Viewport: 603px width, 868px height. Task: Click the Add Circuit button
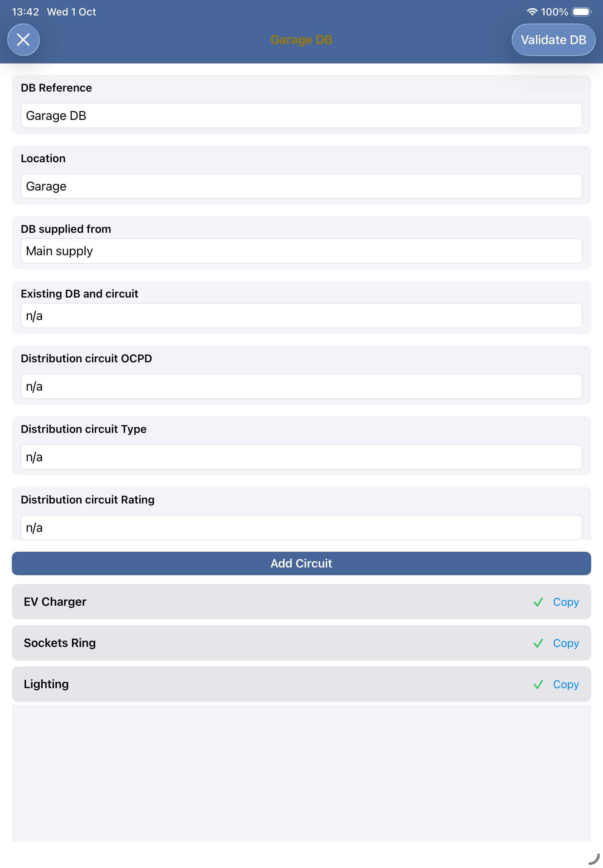(x=301, y=563)
